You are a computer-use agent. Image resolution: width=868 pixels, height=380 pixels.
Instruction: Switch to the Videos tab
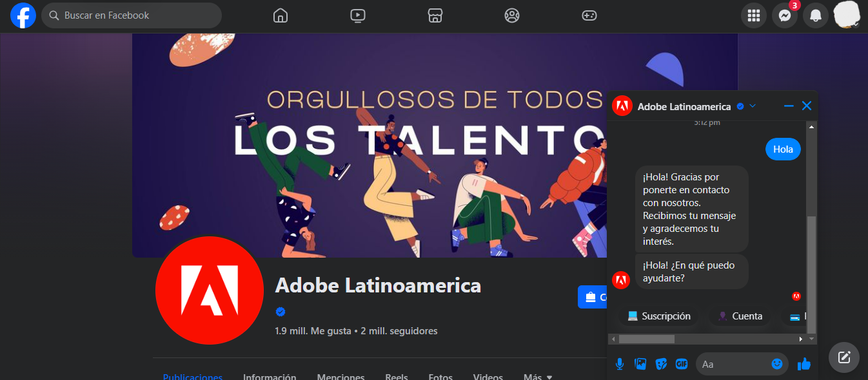click(488, 377)
